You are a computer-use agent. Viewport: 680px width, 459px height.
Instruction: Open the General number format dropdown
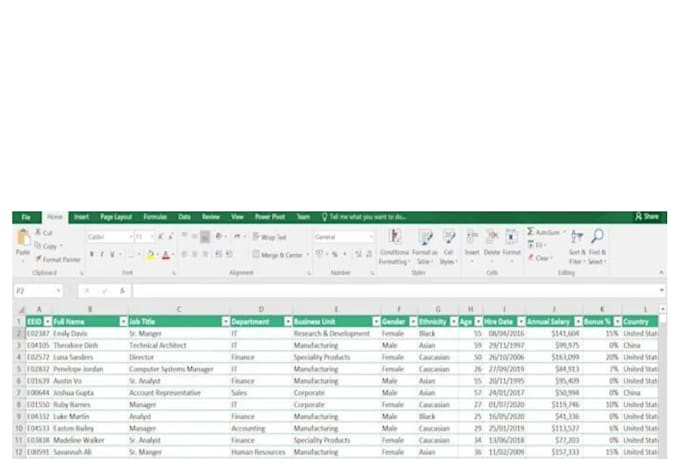[371, 237]
